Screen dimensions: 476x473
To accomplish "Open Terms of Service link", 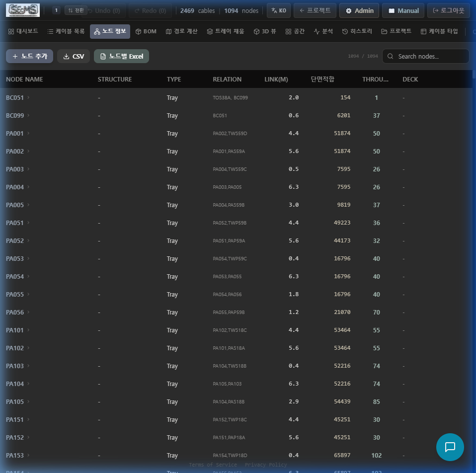I will click(213, 465).
